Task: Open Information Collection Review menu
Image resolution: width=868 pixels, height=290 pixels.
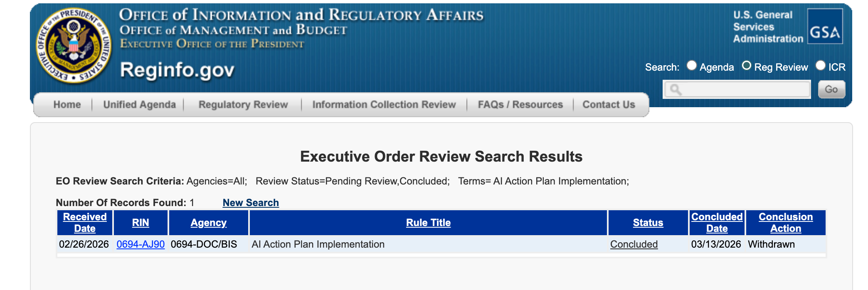Action: coord(384,105)
